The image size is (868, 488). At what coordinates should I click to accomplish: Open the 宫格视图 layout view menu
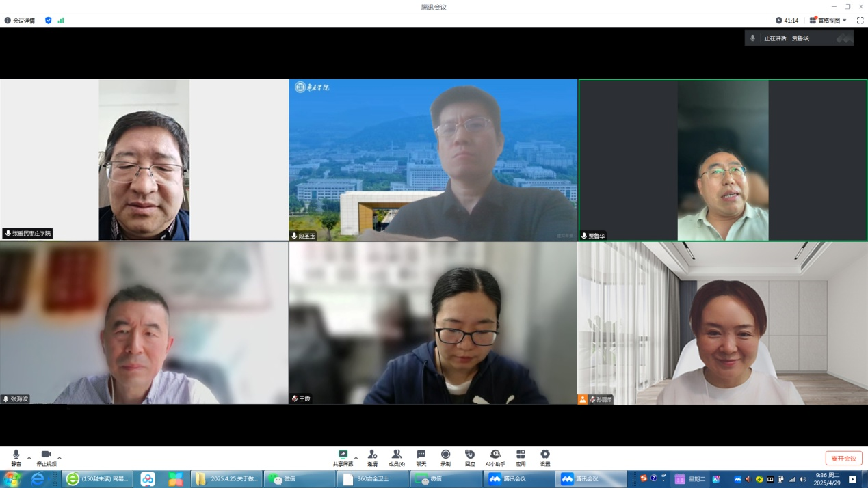pos(828,21)
